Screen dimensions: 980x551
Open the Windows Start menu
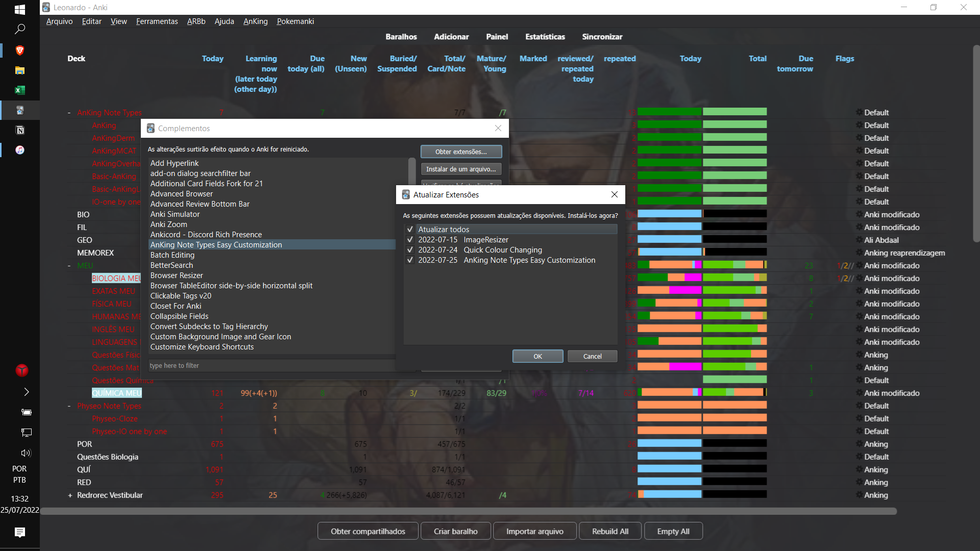[20, 9]
